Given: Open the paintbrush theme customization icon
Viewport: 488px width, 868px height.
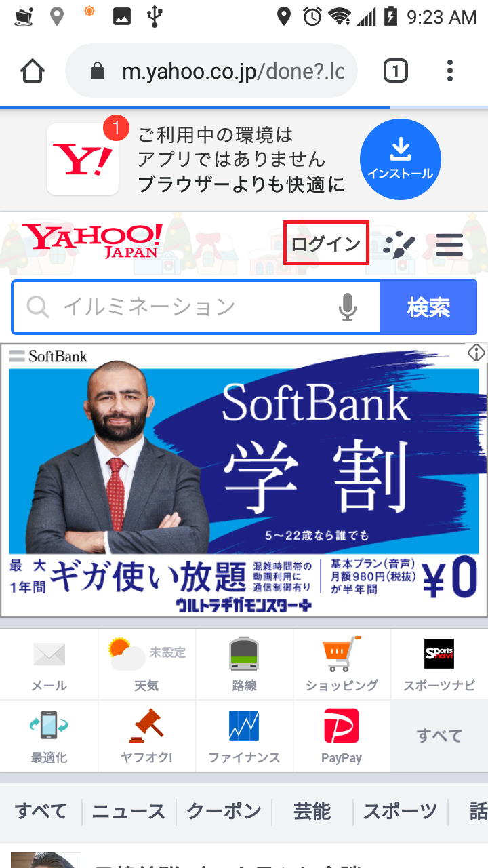Looking at the screenshot, I should 399,245.
